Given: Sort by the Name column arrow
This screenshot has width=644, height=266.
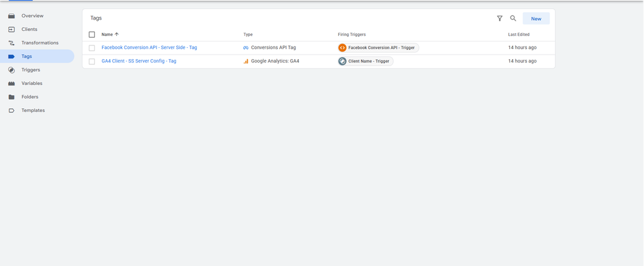Looking at the screenshot, I should (x=116, y=35).
